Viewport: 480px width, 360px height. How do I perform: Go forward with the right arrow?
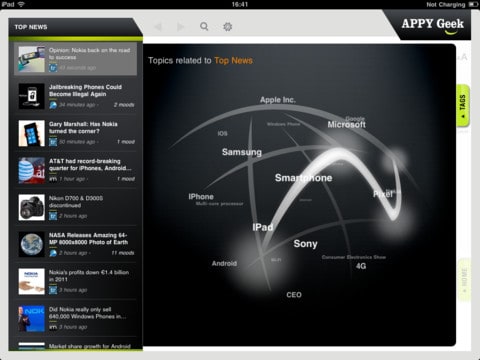[180, 27]
